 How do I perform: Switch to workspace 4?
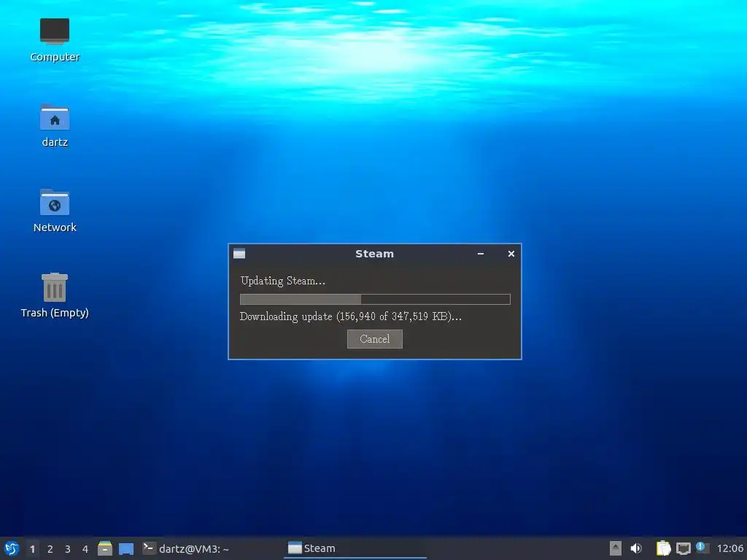[85, 549]
